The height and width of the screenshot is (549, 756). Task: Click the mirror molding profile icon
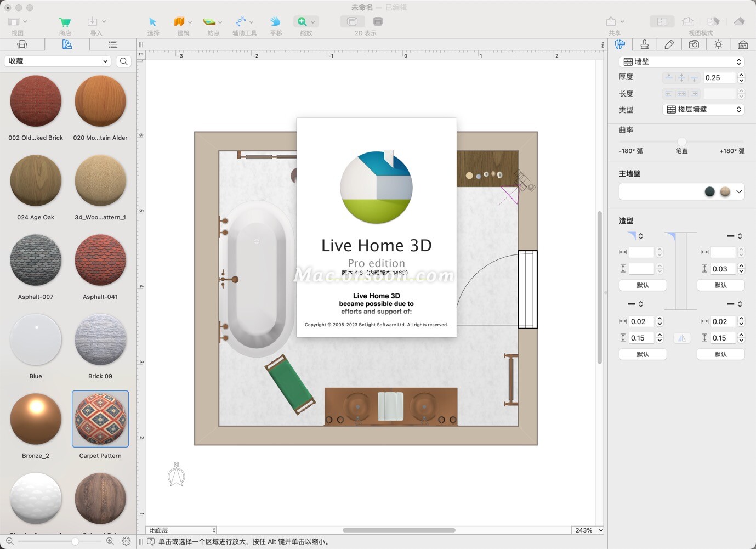click(x=681, y=338)
